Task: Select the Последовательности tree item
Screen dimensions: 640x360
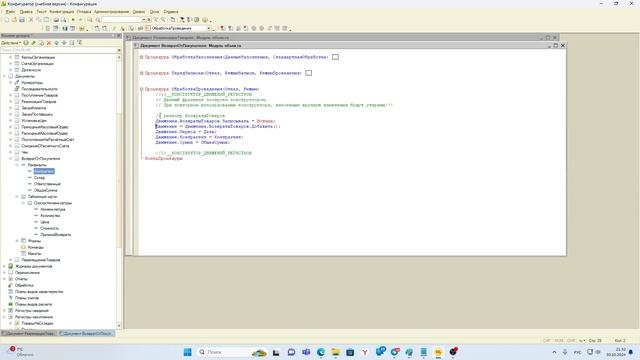Action: tap(39, 89)
